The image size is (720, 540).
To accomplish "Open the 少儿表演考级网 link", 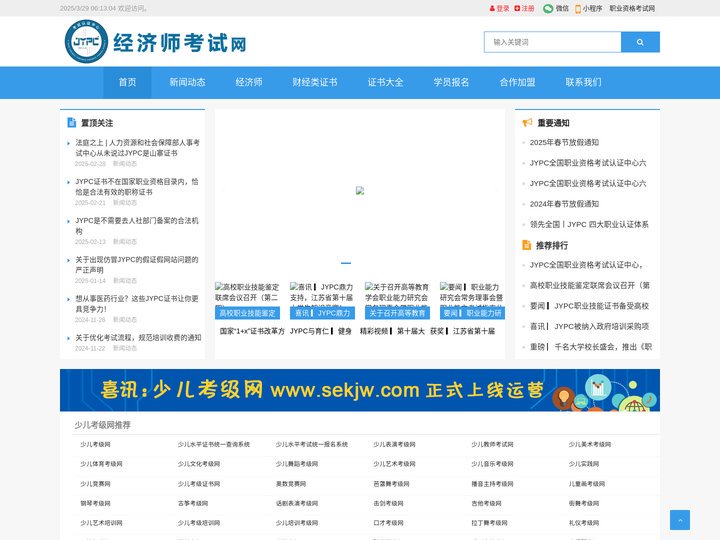I will (394, 444).
